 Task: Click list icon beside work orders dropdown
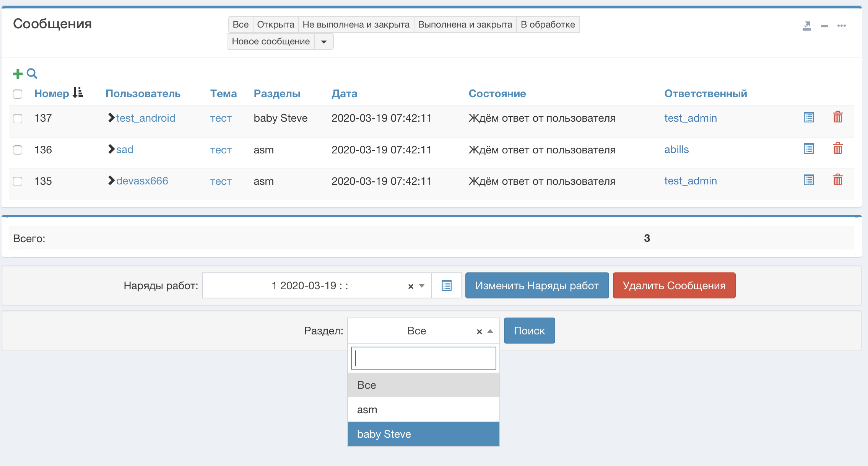click(446, 285)
